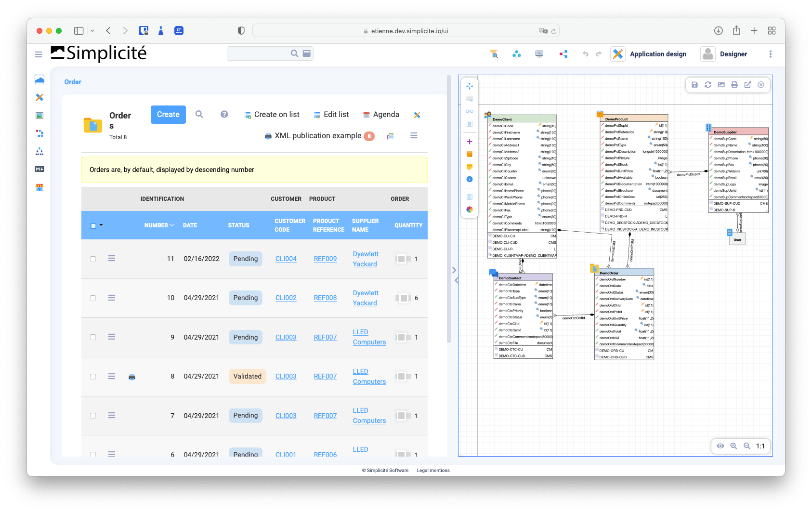
Task: Check the row checkbox for order 11
Action: (93, 259)
